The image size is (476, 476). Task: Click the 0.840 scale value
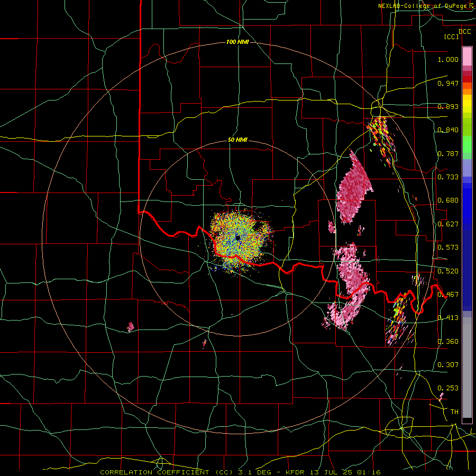coord(448,130)
